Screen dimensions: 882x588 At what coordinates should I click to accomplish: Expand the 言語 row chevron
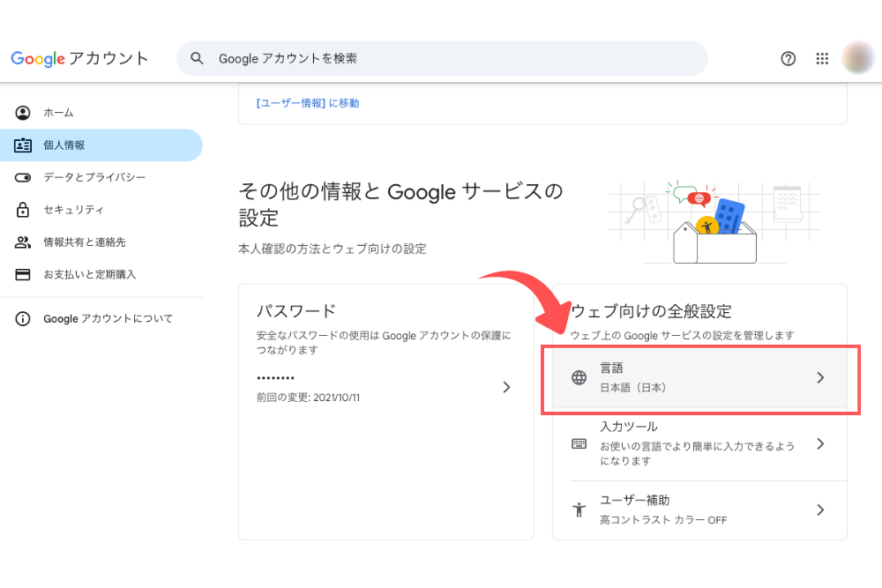[820, 377]
